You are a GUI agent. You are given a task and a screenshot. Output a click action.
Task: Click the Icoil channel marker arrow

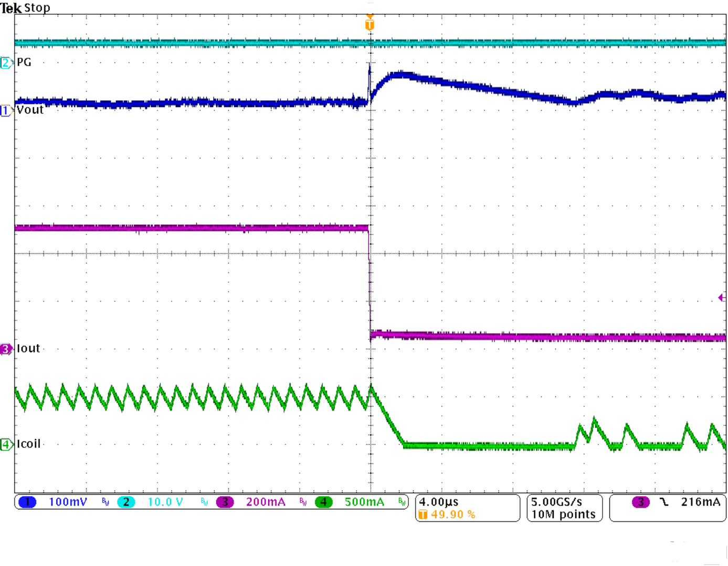pyautogui.click(x=6, y=444)
